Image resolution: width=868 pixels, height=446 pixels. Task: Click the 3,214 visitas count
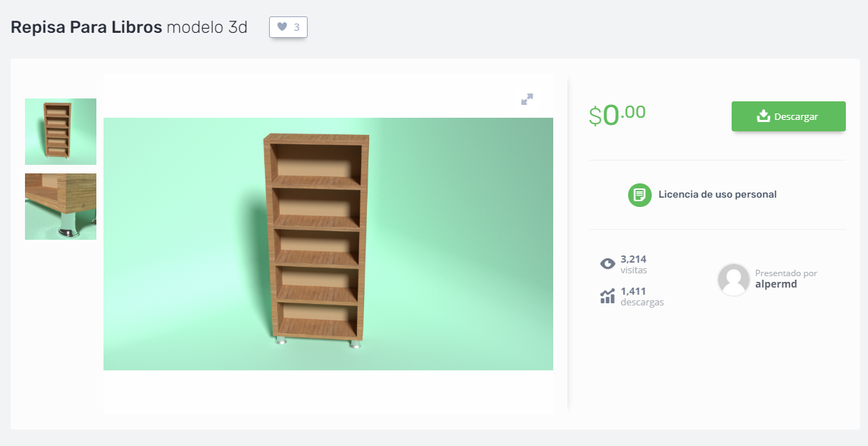pyautogui.click(x=633, y=264)
